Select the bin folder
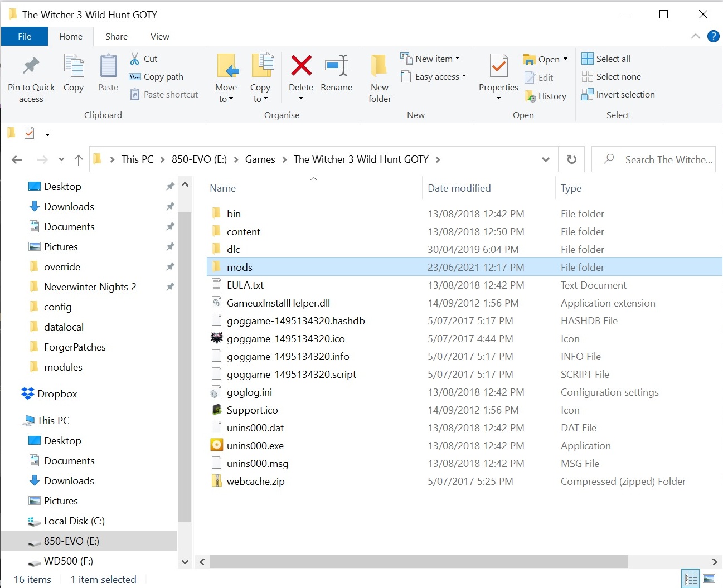This screenshot has width=723, height=588. tap(234, 213)
